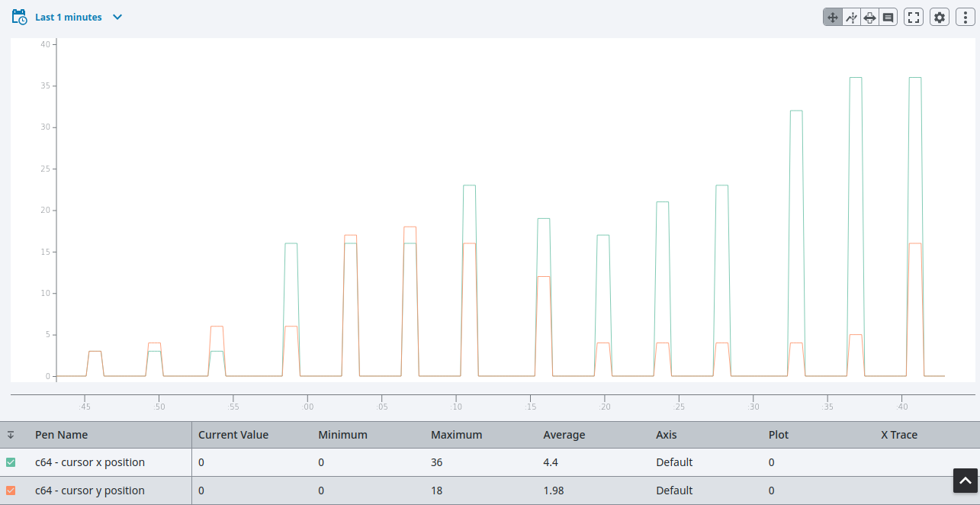
Task: Click the calendar clock date range icon
Action: (x=20, y=17)
